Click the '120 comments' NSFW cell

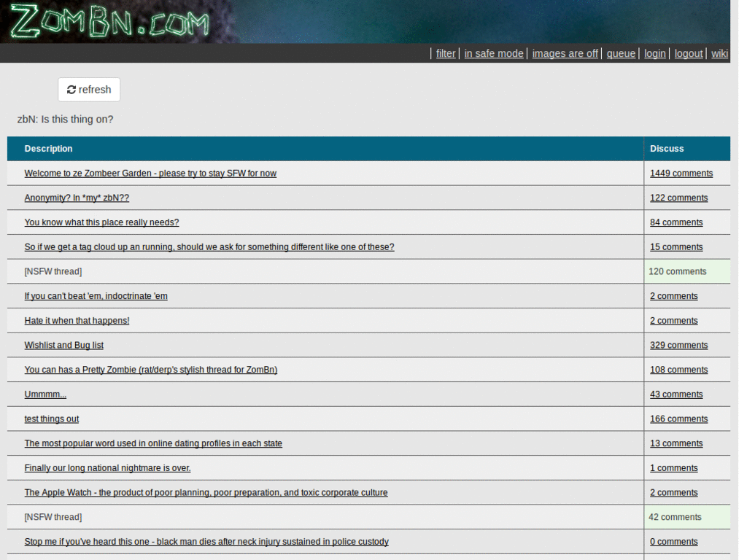[x=687, y=271]
